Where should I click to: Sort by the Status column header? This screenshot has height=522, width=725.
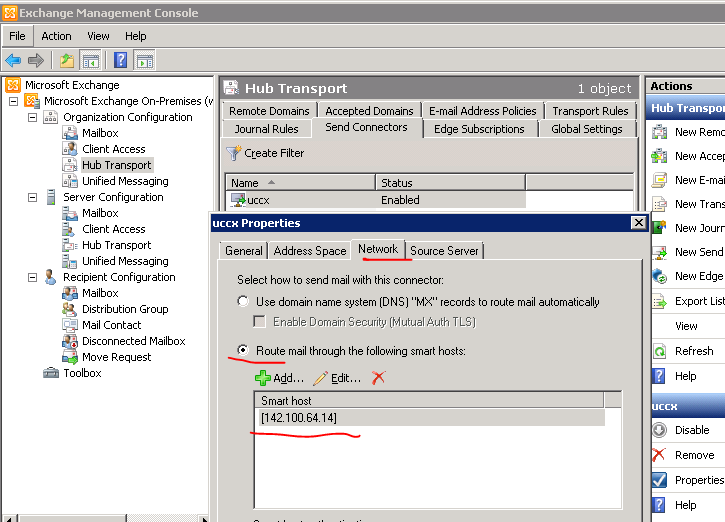pyautogui.click(x=451, y=183)
